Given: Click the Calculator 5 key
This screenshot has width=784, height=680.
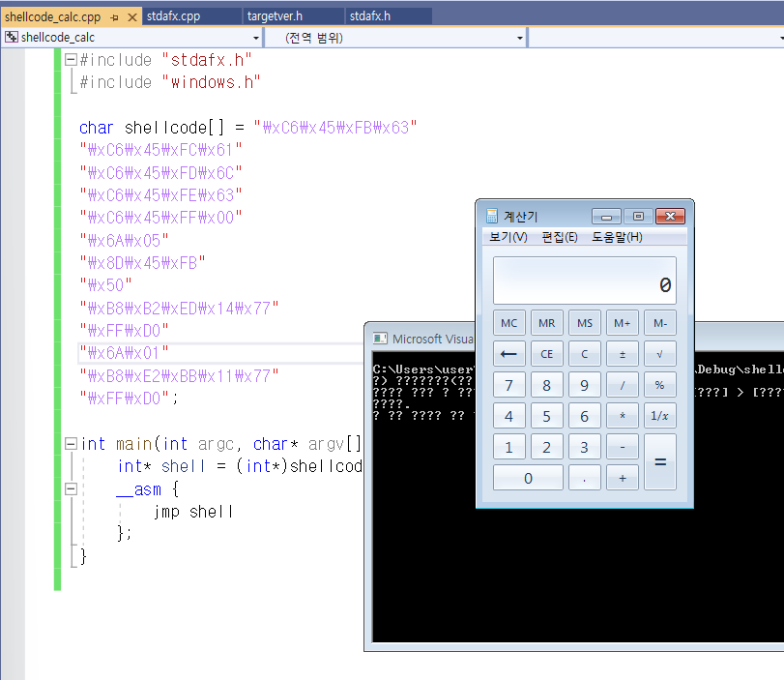Looking at the screenshot, I should [x=546, y=416].
